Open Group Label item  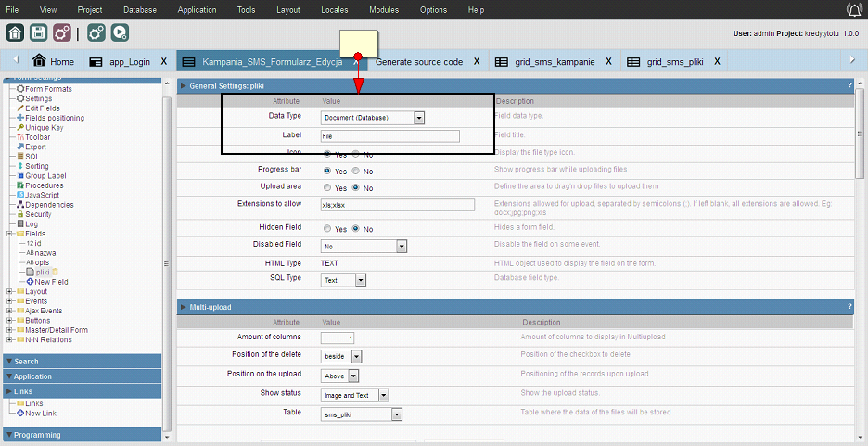[45, 176]
